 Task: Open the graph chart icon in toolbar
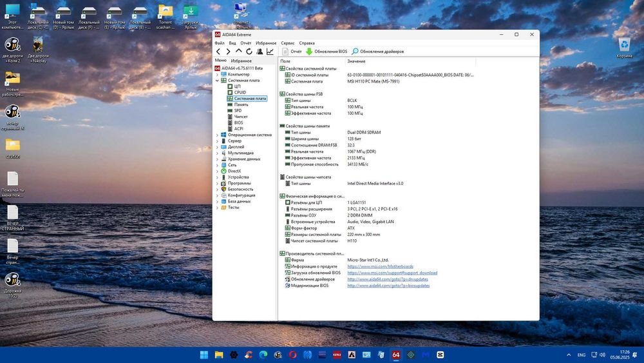[x=270, y=52]
